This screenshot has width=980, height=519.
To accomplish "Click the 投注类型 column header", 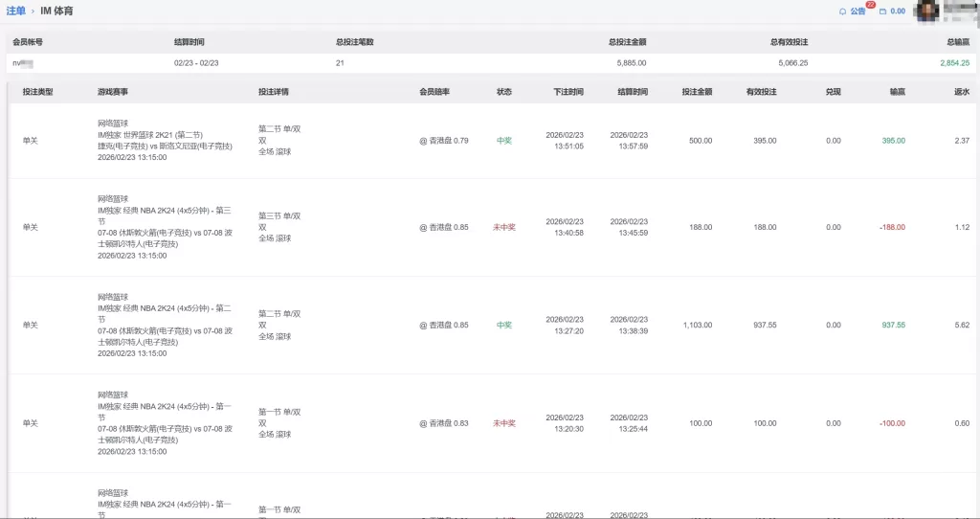I will pos(37,92).
